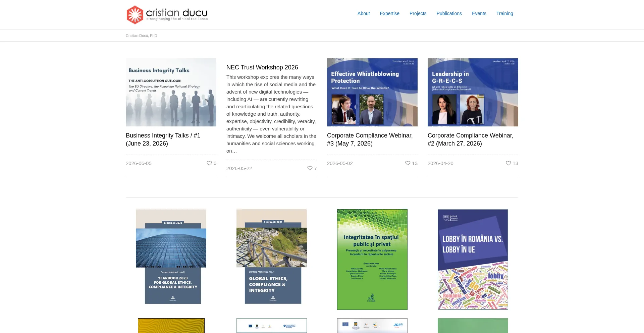Image resolution: width=644 pixels, height=333 pixels.
Task: Like Corporate Compliance Webinar #2 heart icon
Action: [x=508, y=163]
